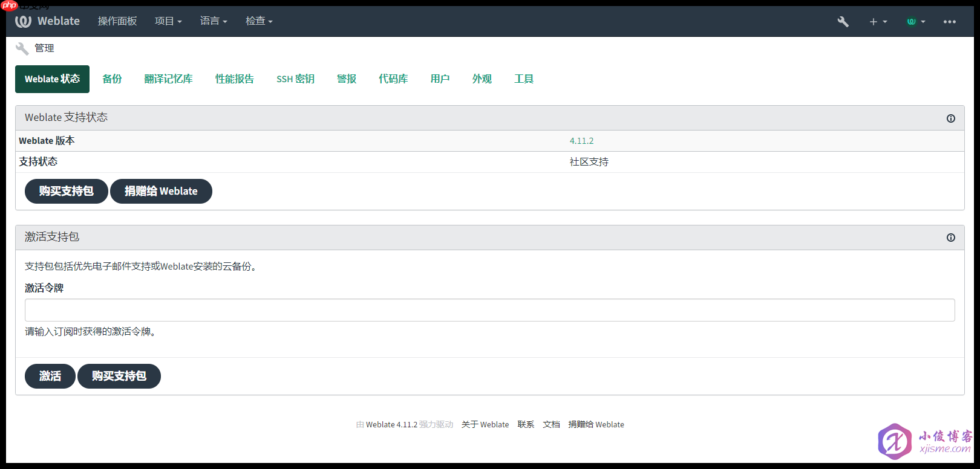Click the three-dots more menu icon

[x=949, y=22]
